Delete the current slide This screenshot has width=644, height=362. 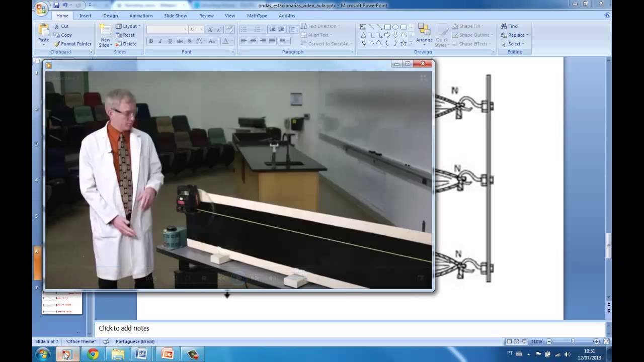point(126,44)
